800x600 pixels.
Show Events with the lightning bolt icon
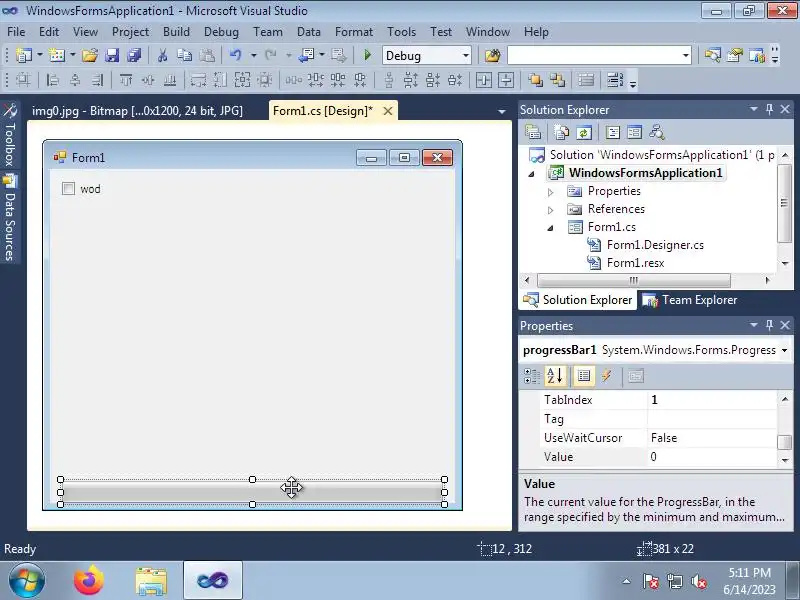point(606,376)
